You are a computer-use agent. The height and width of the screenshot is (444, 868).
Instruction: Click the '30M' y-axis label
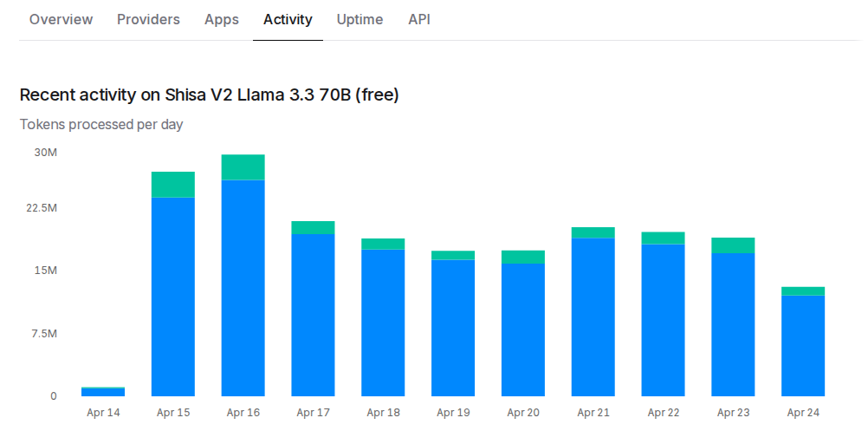(45, 153)
